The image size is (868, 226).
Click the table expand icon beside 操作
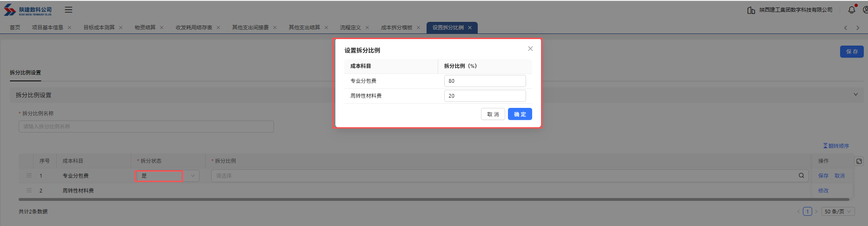coord(859,161)
